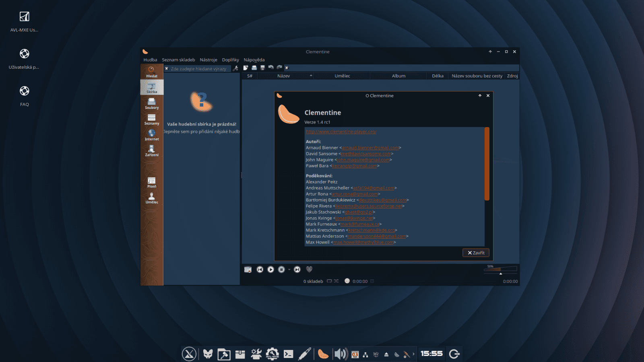Expand hidden taskbar icons with the chevron
Image resolution: width=644 pixels, height=362 pixels.
(413, 355)
